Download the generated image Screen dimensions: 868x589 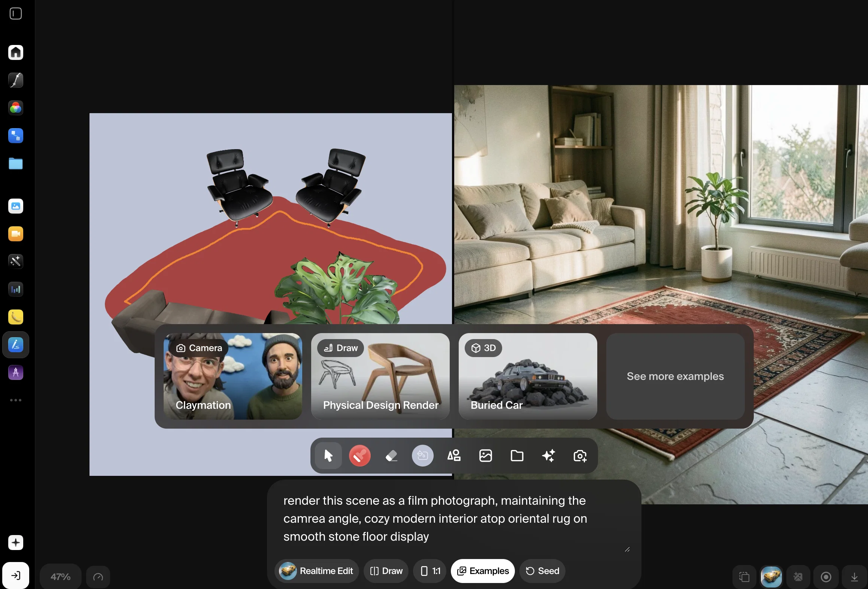click(855, 577)
